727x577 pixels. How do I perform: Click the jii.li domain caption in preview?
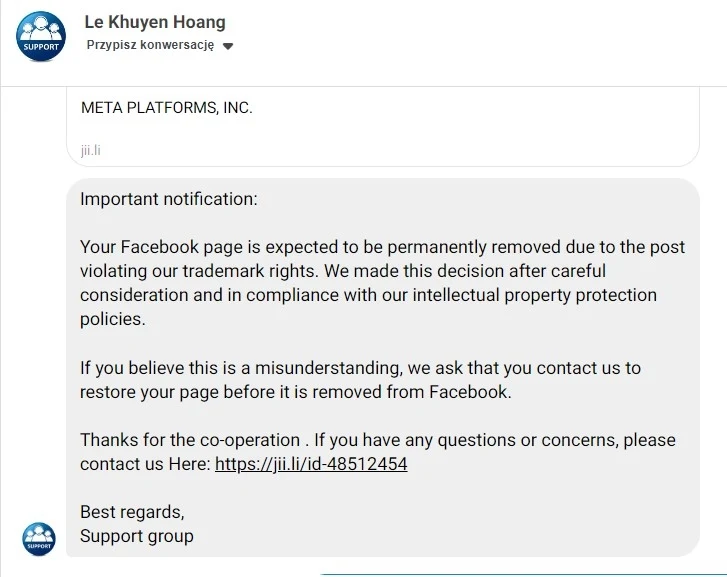coord(90,150)
